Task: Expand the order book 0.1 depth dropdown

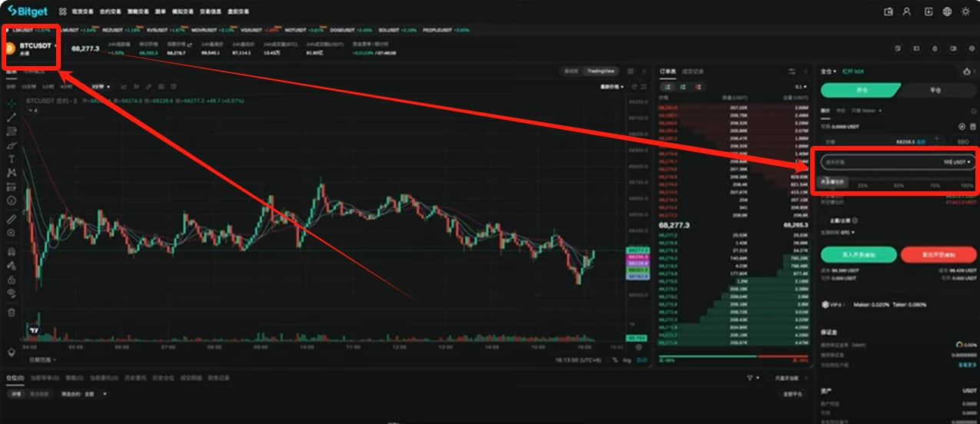Action: [x=803, y=87]
